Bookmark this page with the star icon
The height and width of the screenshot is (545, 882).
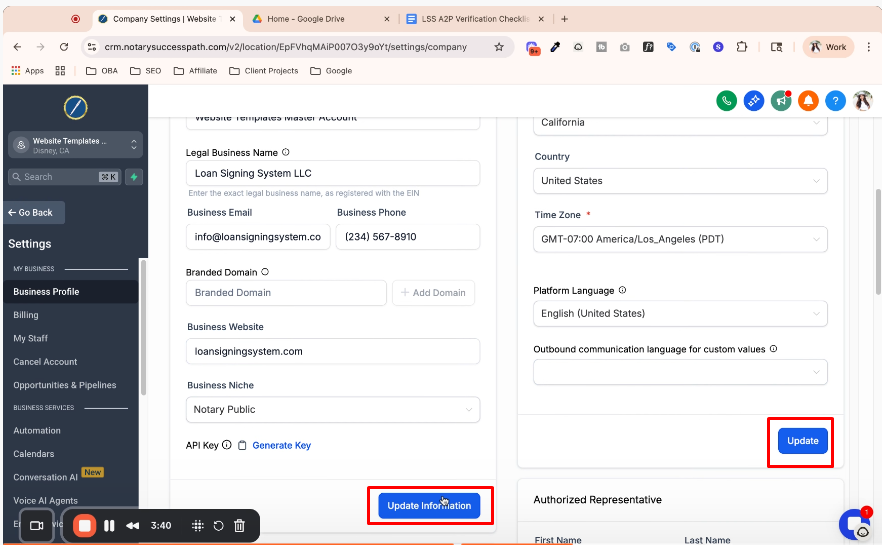click(499, 47)
